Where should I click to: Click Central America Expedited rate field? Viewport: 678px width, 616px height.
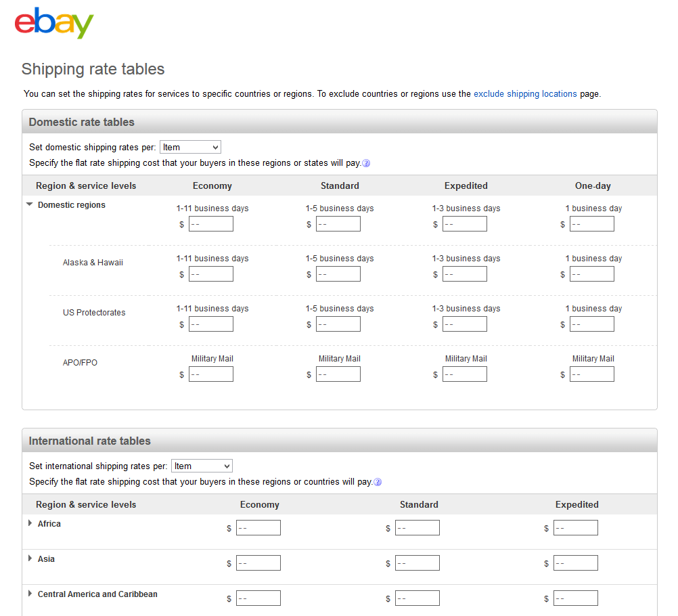[576, 598]
